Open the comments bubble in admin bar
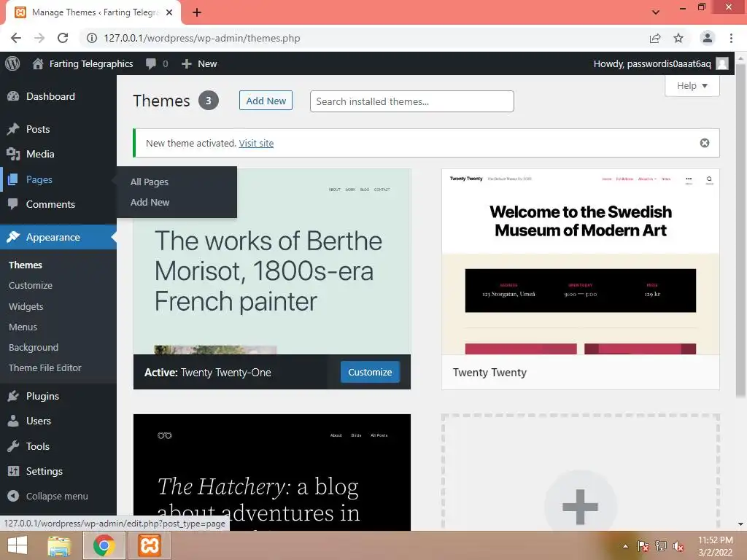 (x=151, y=64)
